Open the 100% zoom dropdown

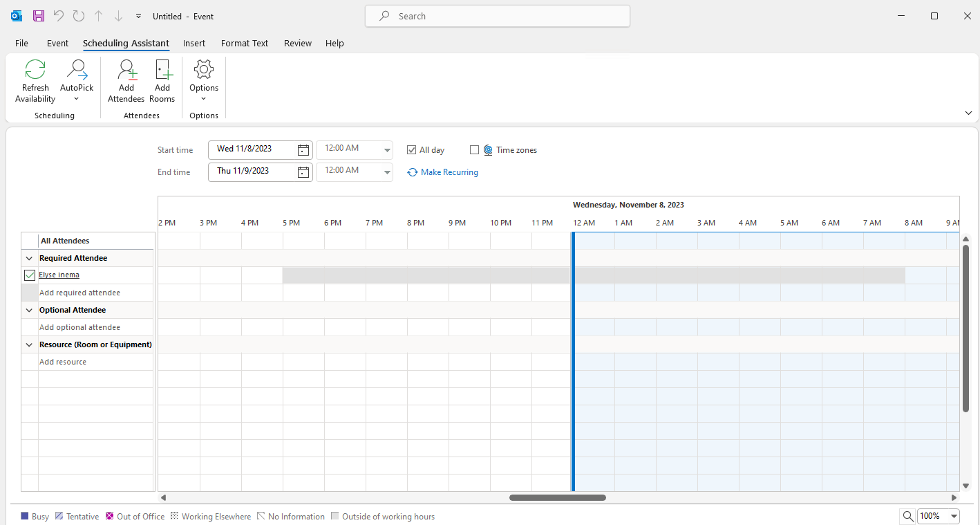(954, 516)
